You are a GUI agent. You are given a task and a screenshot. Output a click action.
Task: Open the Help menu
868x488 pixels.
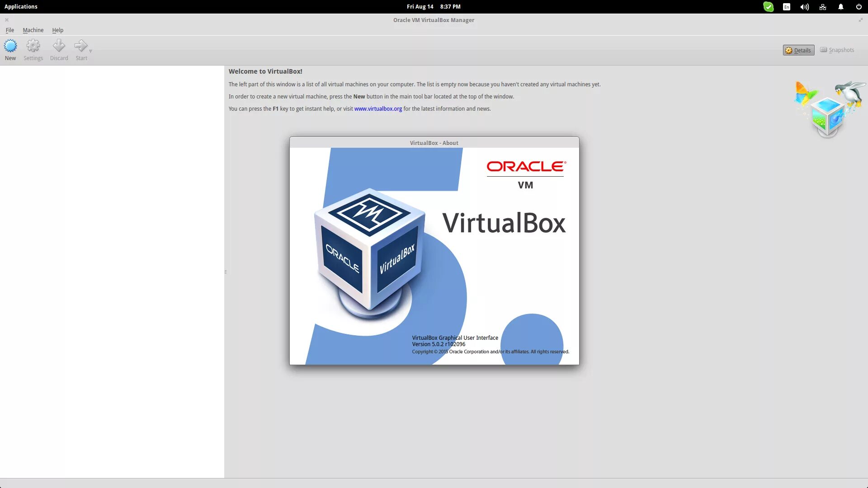(x=57, y=30)
